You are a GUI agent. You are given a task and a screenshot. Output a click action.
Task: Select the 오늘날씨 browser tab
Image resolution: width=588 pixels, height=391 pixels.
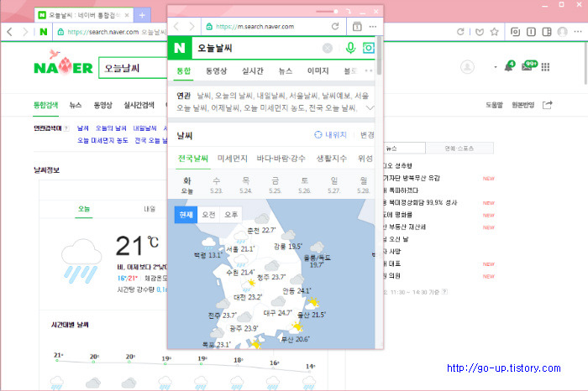pyautogui.click(x=84, y=15)
